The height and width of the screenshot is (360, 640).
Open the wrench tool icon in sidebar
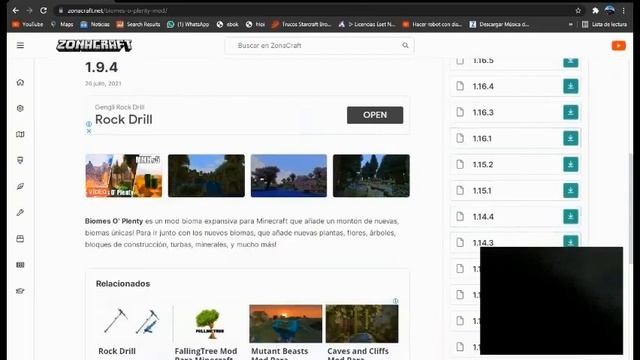20,213
